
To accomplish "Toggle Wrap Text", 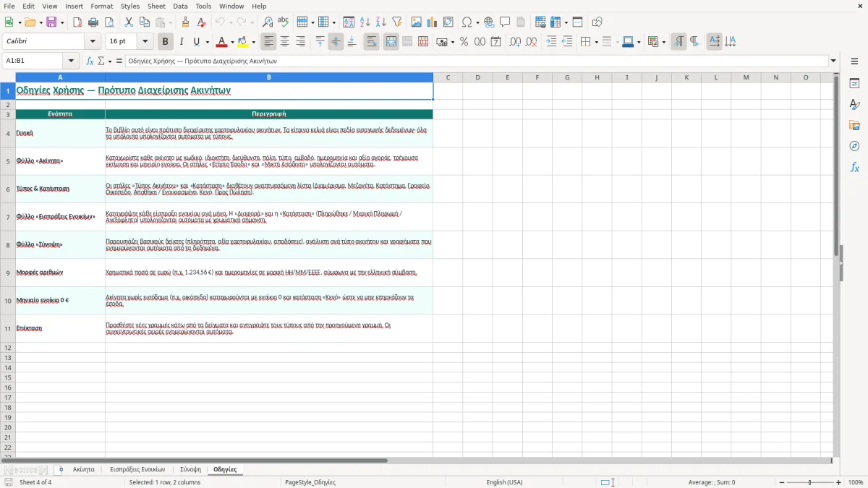I will click(372, 42).
